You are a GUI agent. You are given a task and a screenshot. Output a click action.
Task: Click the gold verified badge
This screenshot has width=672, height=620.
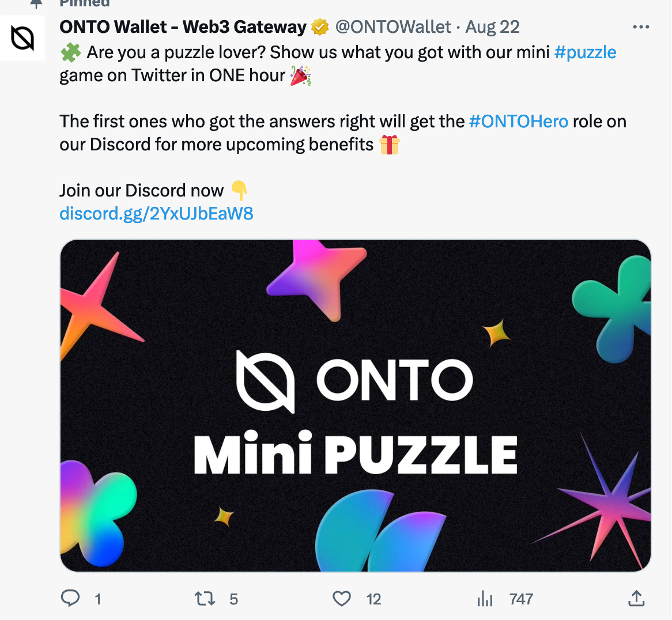pyautogui.click(x=320, y=27)
